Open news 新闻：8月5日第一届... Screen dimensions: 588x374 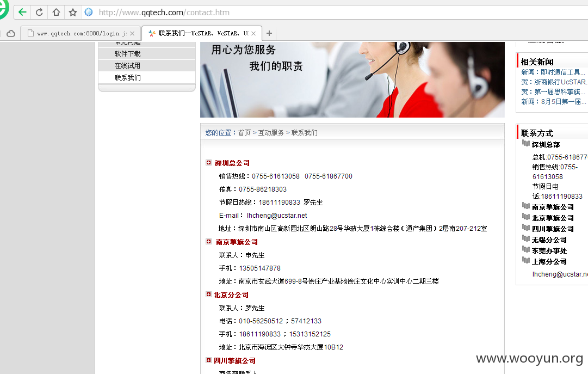554,101
